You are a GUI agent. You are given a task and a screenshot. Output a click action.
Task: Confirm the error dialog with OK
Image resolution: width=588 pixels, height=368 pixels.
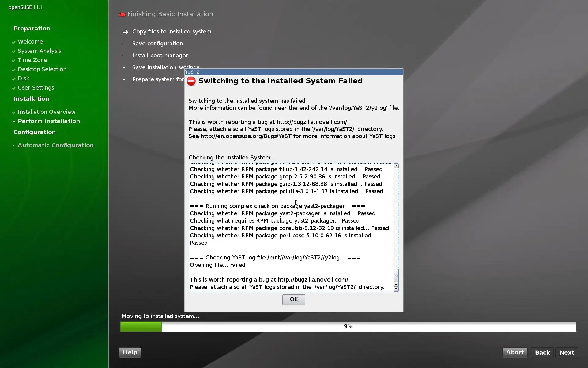point(294,300)
